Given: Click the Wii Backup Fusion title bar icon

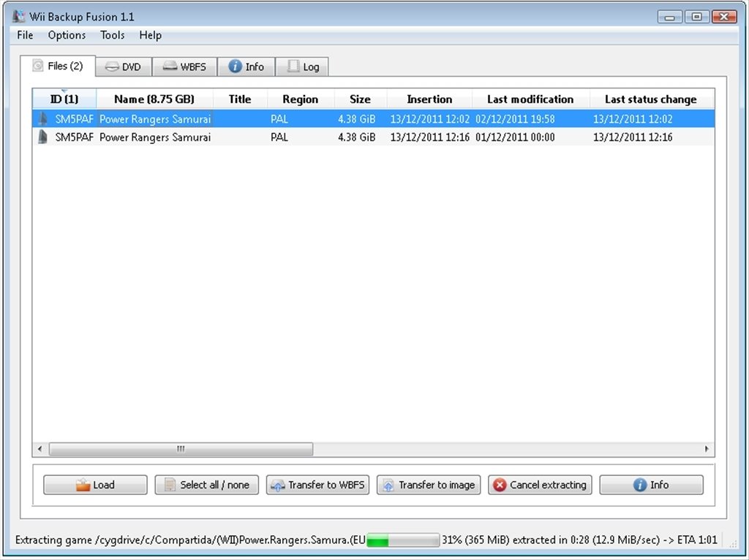Looking at the screenshot, I should pyautogui.click(x=18, y=16).
